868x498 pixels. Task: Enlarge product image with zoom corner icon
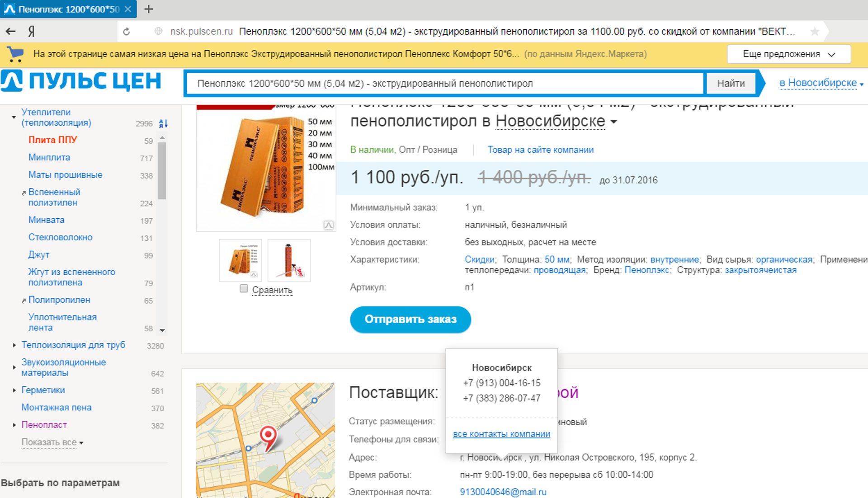tap(329, 225)
